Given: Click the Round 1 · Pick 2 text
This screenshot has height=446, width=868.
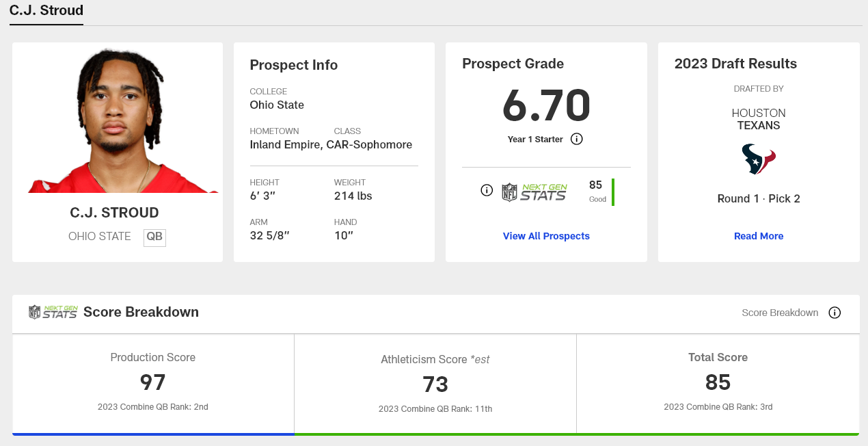Looking at the screenshot, I should point(759,199).
